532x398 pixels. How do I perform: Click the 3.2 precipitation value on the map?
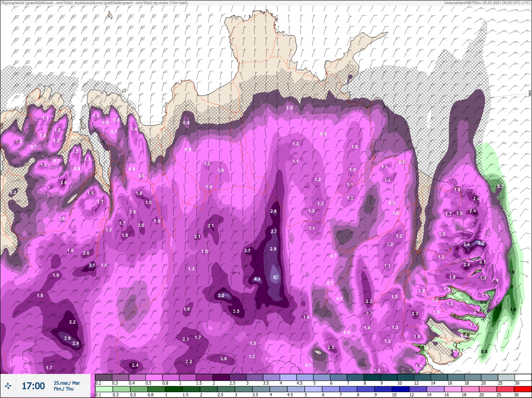pos(221,295)
